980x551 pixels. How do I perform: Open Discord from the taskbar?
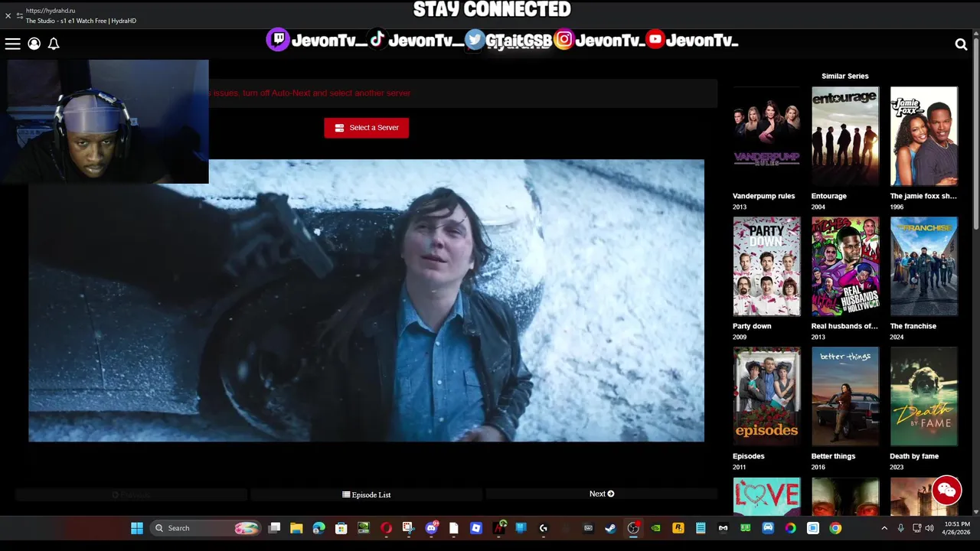pyautogui.click(x=431, y=528)
